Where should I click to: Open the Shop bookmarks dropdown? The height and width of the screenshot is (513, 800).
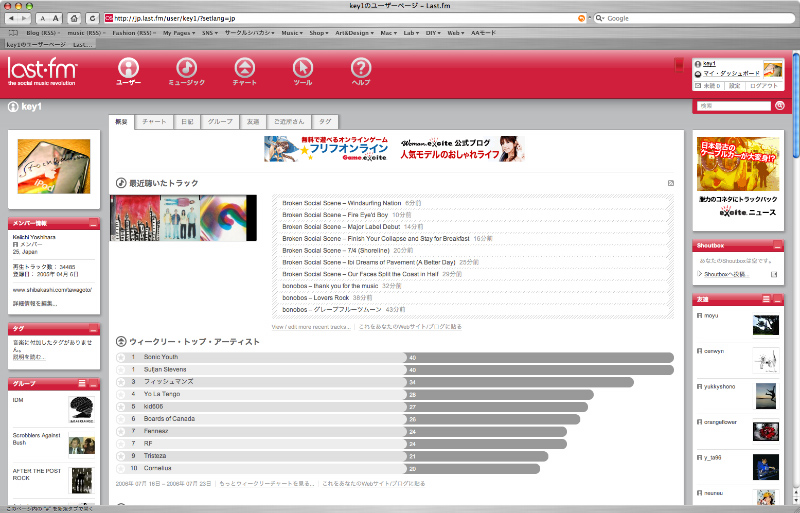[x=319, y=33]
